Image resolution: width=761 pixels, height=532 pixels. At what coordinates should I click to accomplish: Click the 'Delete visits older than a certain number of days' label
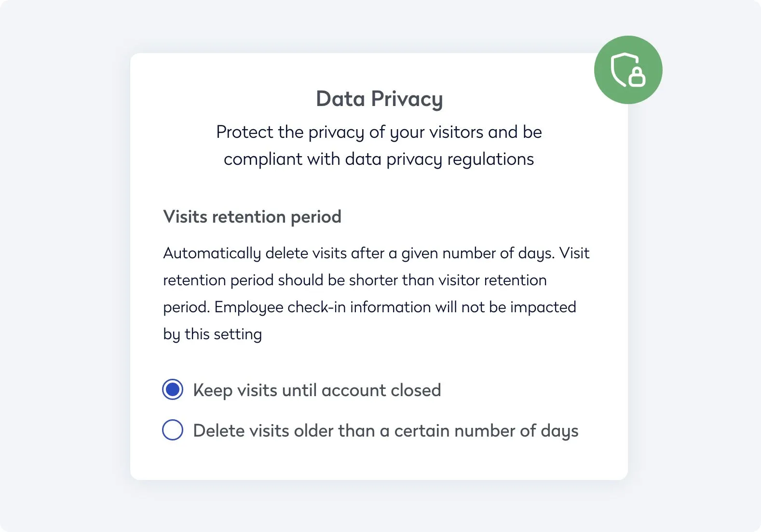coord(385,430)
